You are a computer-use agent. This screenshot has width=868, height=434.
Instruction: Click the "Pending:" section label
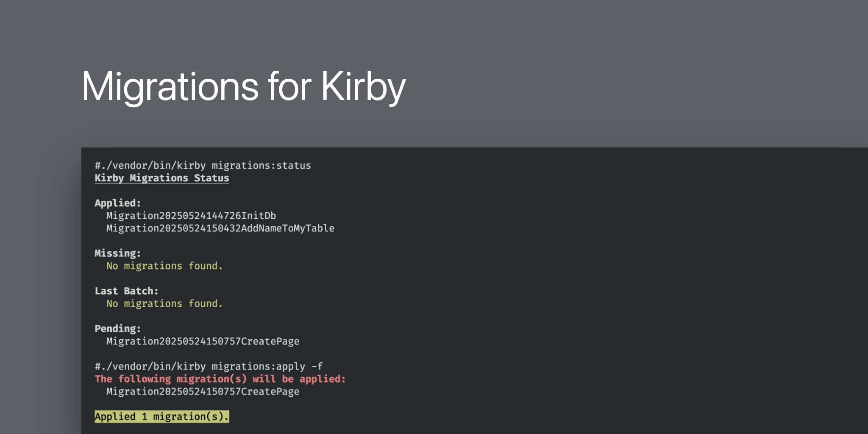point(117,329)
